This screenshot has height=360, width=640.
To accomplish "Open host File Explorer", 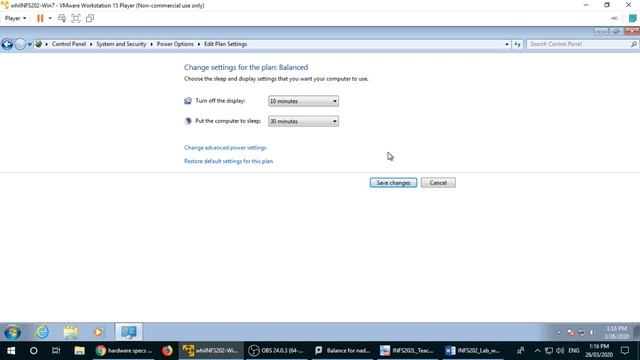I will point(79,351).
